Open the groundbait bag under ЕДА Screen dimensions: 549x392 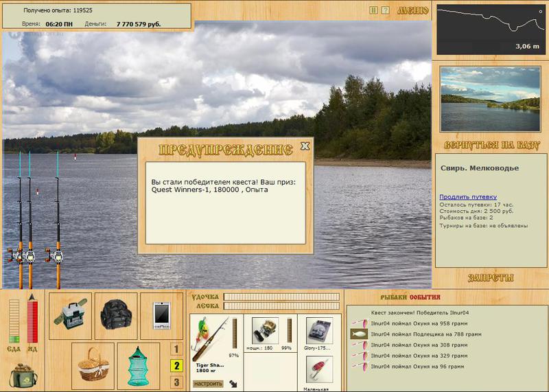(23, 376)
